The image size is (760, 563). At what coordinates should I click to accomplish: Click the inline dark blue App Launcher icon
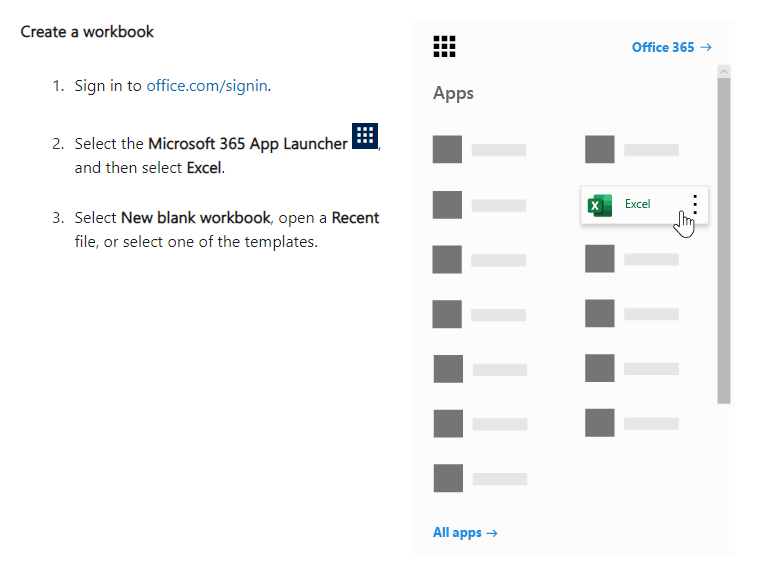(364, 136)
